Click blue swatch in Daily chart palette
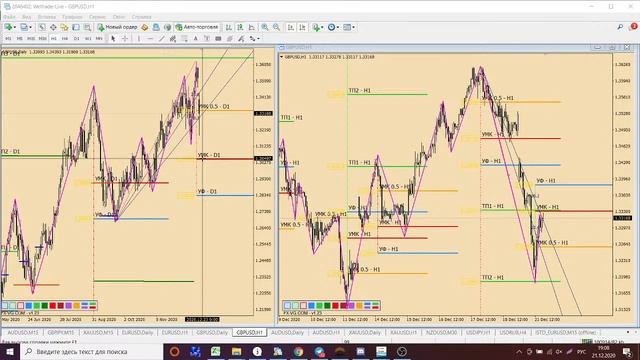Image resolution: width=640 pixels, height=360 pixels. pos(29,305)
